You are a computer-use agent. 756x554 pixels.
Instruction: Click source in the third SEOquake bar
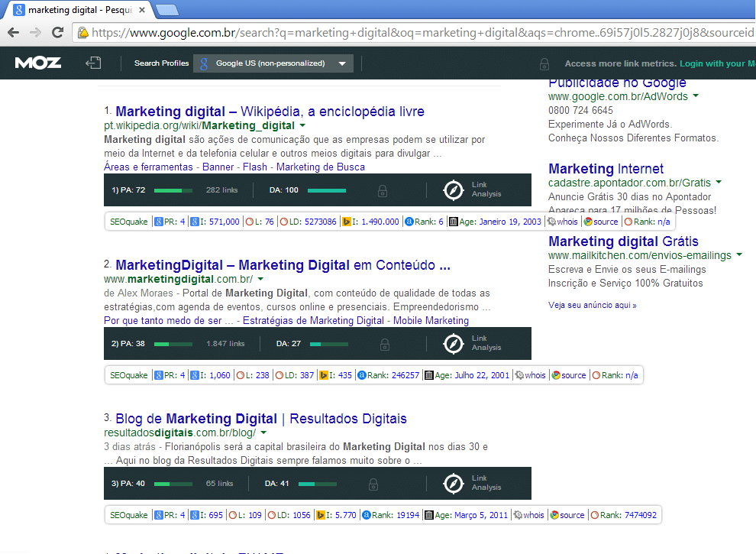point(567,515)
